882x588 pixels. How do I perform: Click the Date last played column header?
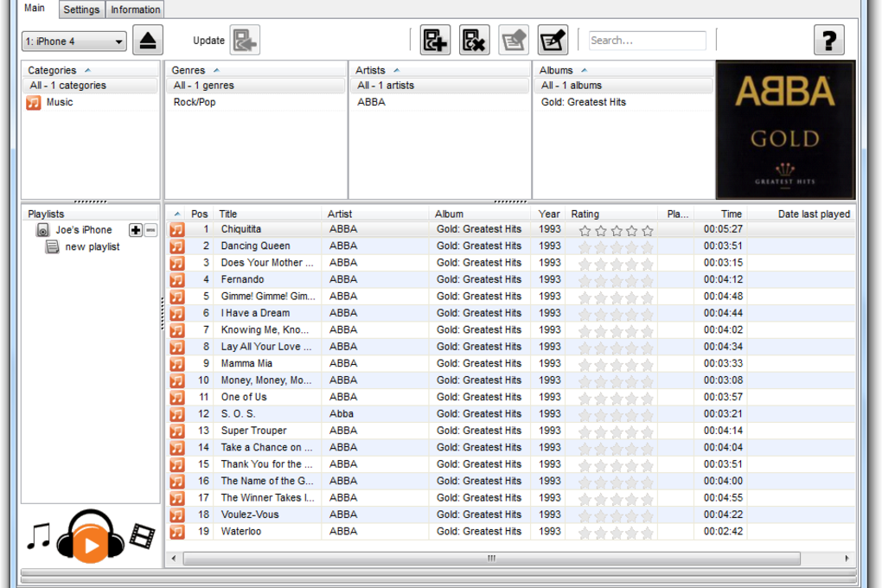pyautogui.click(x=801, y=214)
